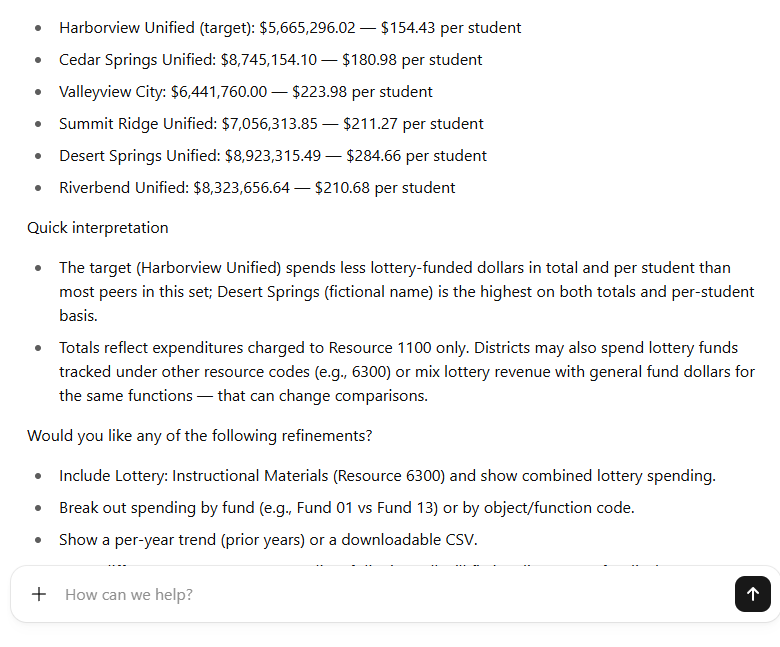Select the Riverbend Unified entry

pyautogui.click(x=257, y=188)
